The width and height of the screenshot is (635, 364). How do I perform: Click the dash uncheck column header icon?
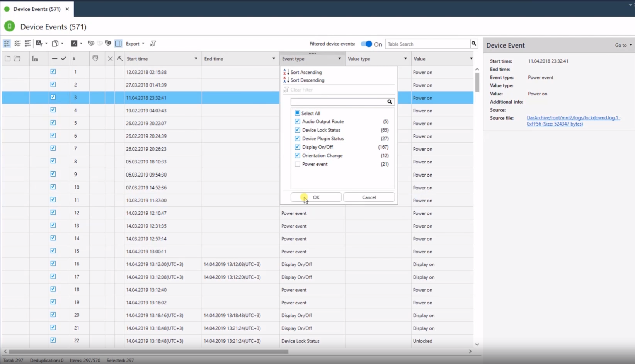54,59
